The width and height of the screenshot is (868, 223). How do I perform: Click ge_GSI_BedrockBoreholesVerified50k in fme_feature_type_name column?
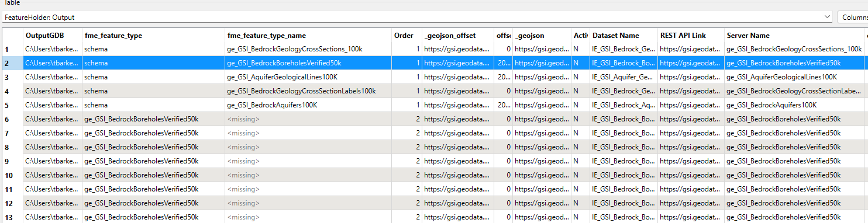(308, 63)
